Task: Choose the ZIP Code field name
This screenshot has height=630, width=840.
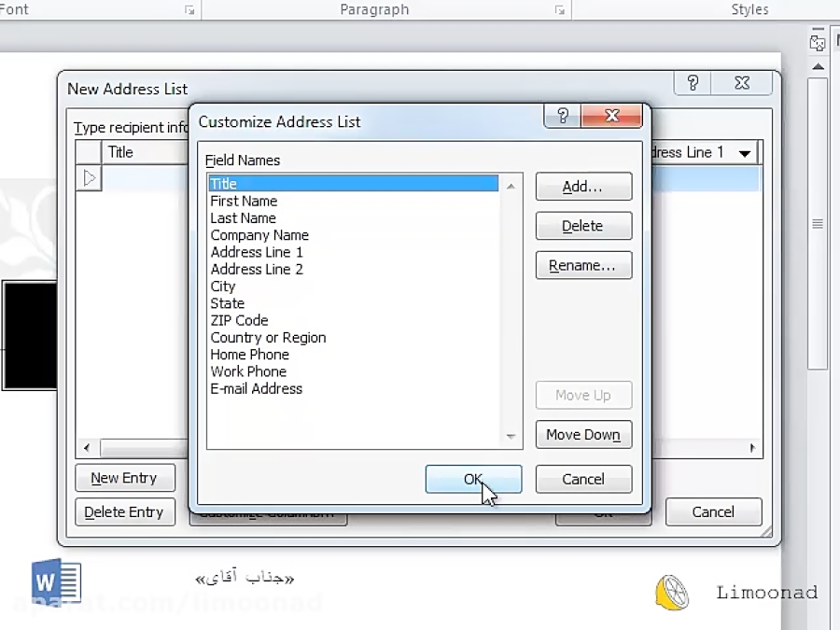Action: tap(239, 320)
